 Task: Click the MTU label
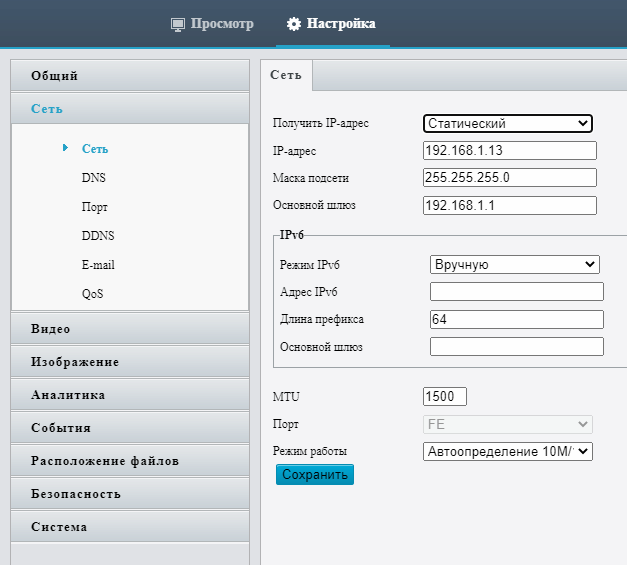pyautogui.click(x=286, y=397)
